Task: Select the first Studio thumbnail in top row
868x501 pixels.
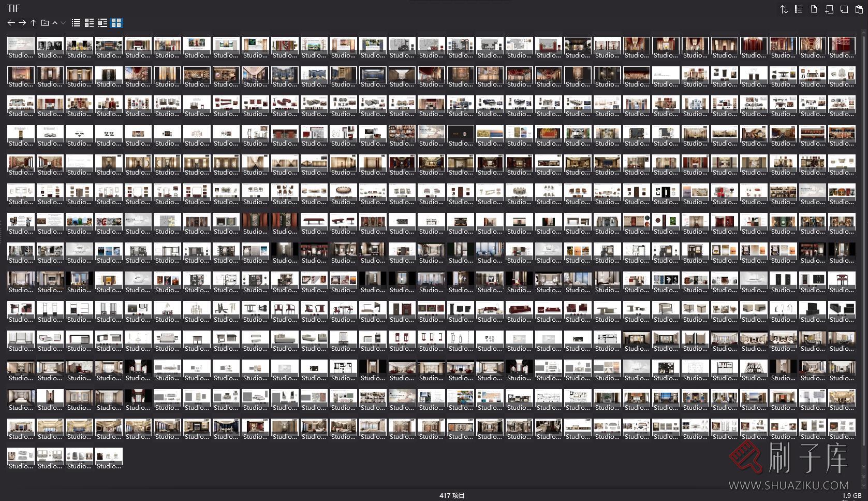Action: [21, 48]
